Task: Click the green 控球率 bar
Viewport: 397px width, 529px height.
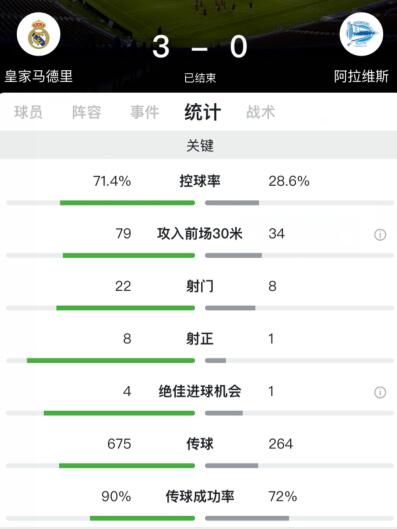Action: [x=127, y=203]
